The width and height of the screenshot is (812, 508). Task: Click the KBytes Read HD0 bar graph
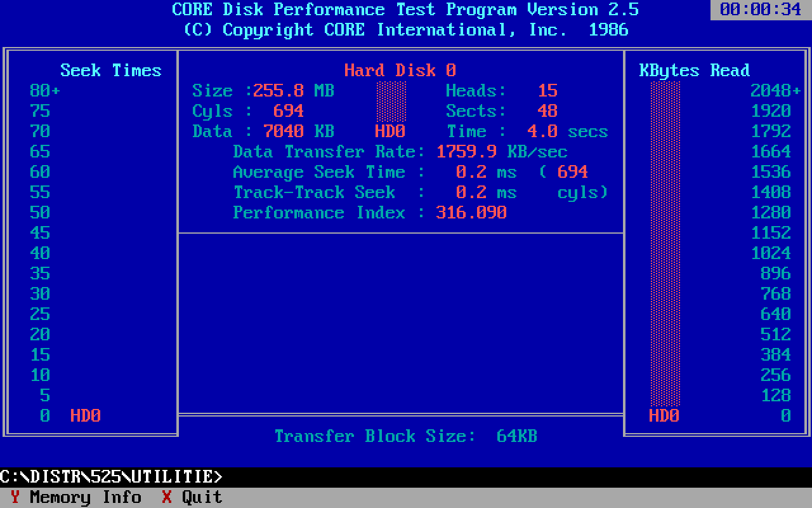click(665, 244)
